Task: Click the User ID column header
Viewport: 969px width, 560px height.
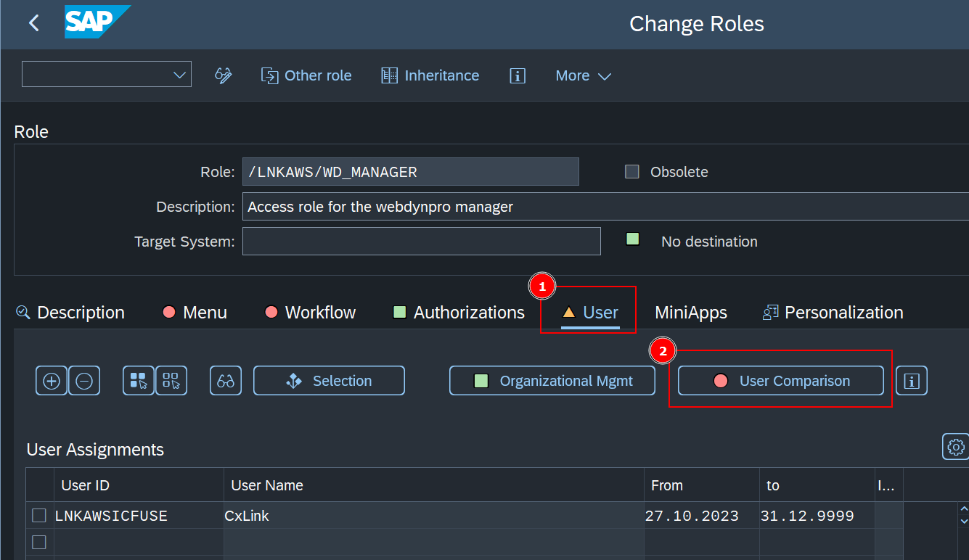Action: point(138,485)
